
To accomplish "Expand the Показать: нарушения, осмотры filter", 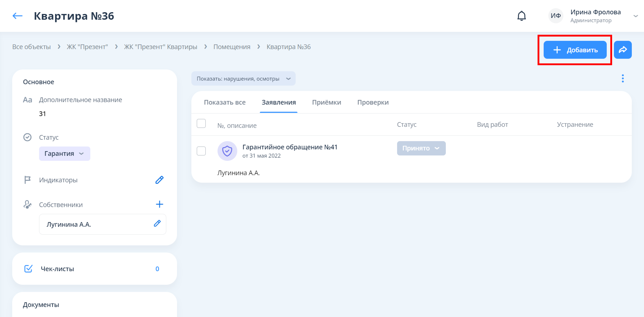I will pos(243,79).
